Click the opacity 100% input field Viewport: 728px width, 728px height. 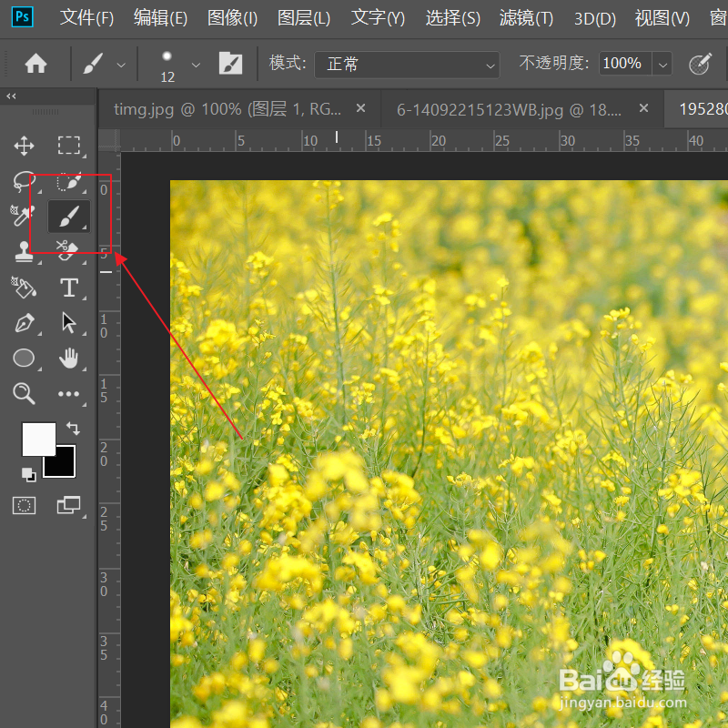[x=625, y=63]
